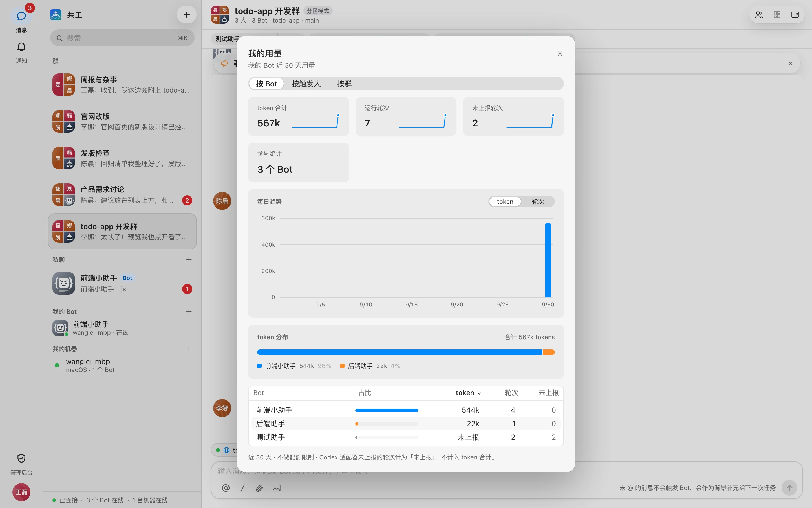Click the slash command icon in composer

click(242, 488)
